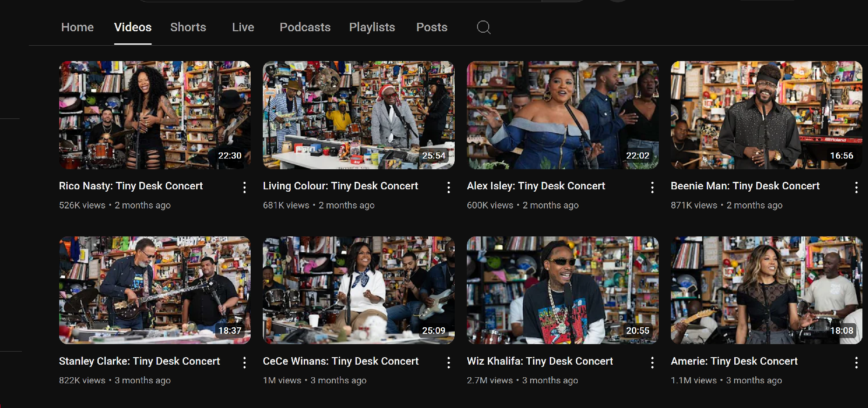This screenshot has height=408, width=868.
Task: Select the Playlists tab
Action: coord(372,28)
